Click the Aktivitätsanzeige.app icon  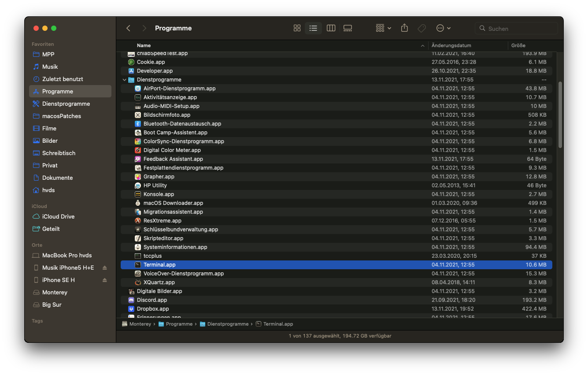coord(138,97)
